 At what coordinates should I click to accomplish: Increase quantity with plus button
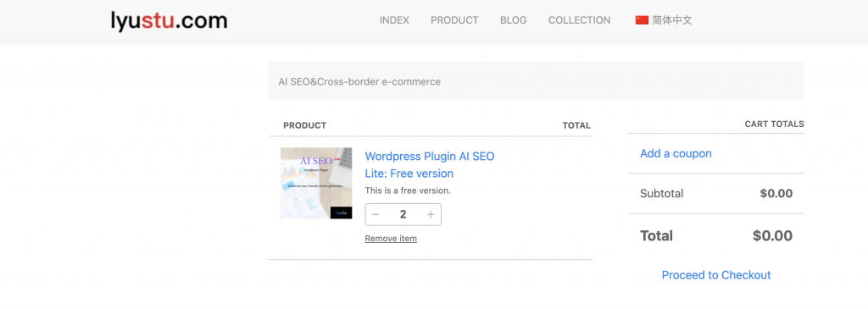tap(431, 214)
